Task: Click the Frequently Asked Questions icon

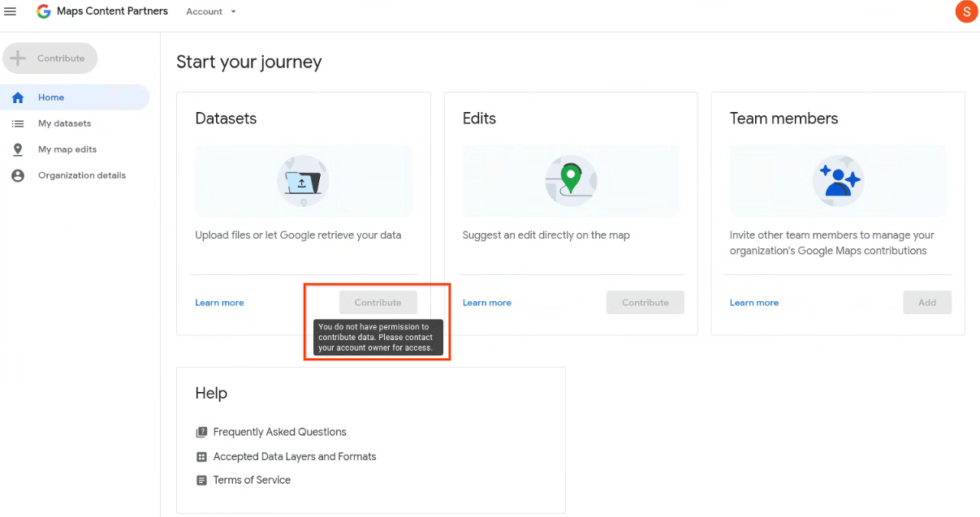Action: pos(202,432)
